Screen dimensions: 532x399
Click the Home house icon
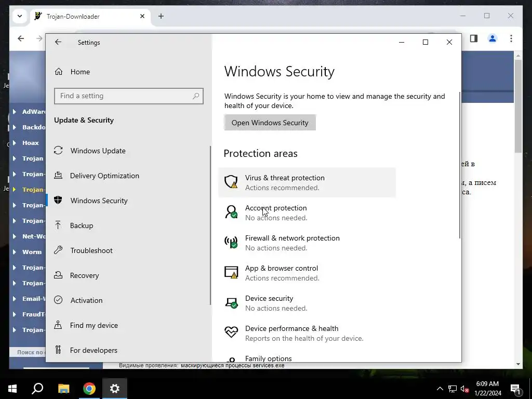(59, 71)
